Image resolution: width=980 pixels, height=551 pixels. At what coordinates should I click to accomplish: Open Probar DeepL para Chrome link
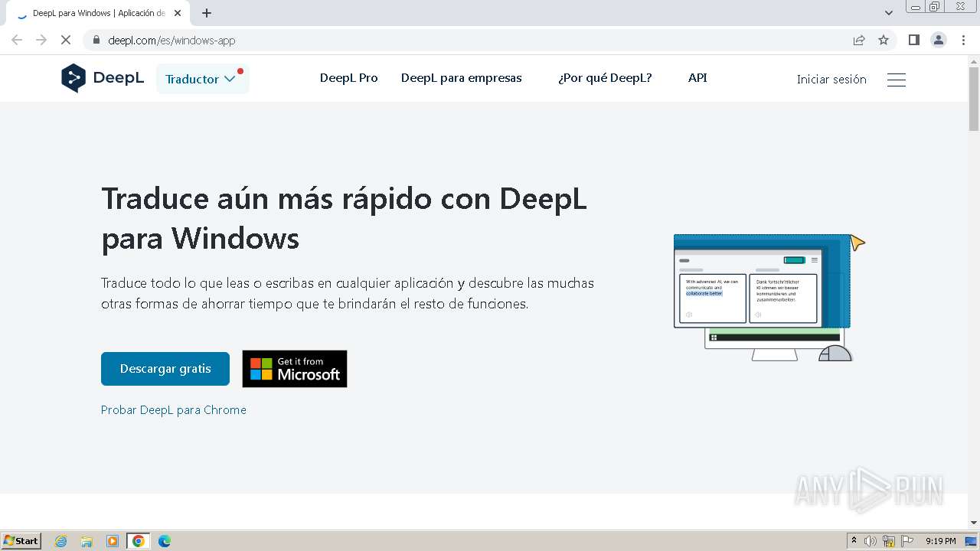(174, 410)
